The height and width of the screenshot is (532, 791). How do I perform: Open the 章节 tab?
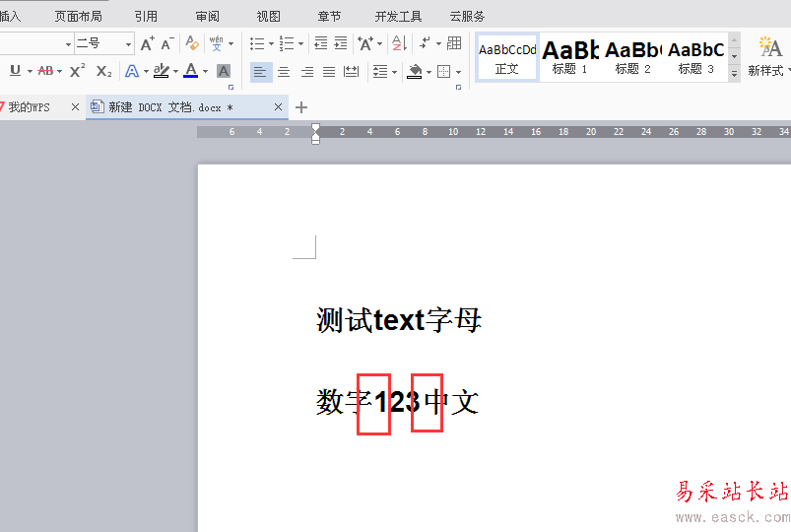pos(329,16)
